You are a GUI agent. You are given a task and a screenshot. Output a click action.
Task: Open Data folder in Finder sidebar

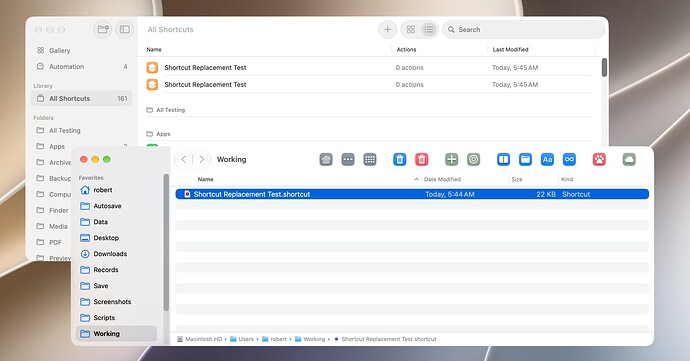point(116,222)
